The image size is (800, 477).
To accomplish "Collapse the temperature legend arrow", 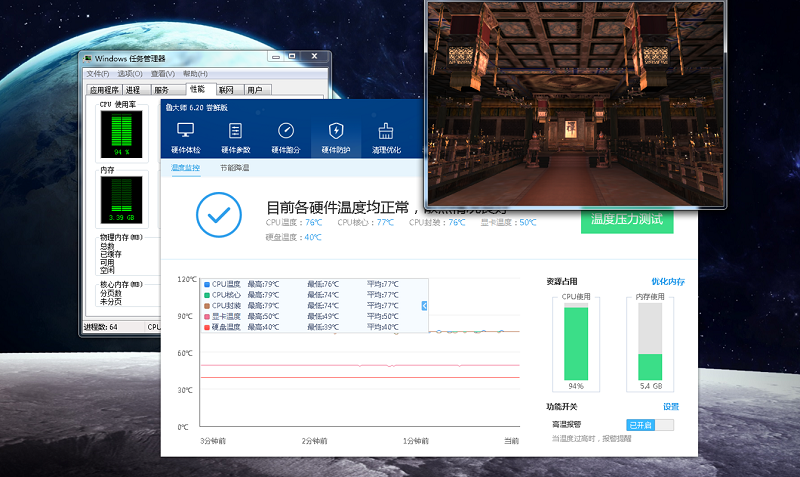I will click(424, 306).
